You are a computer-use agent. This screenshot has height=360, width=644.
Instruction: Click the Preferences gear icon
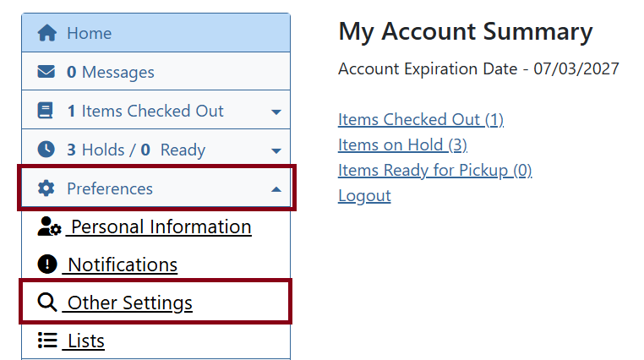(46, 188)
